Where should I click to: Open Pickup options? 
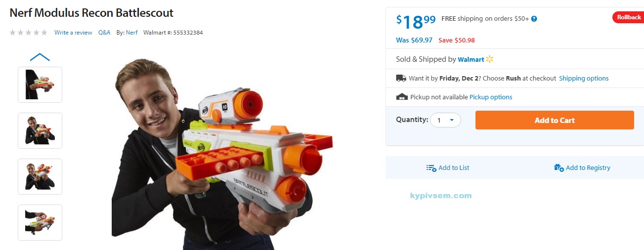(x=491, y=97)
